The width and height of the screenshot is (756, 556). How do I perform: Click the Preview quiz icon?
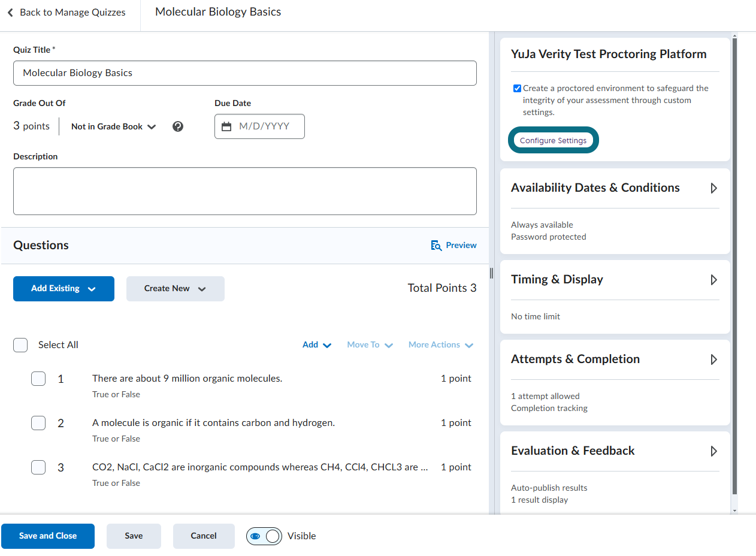(436, 246)
